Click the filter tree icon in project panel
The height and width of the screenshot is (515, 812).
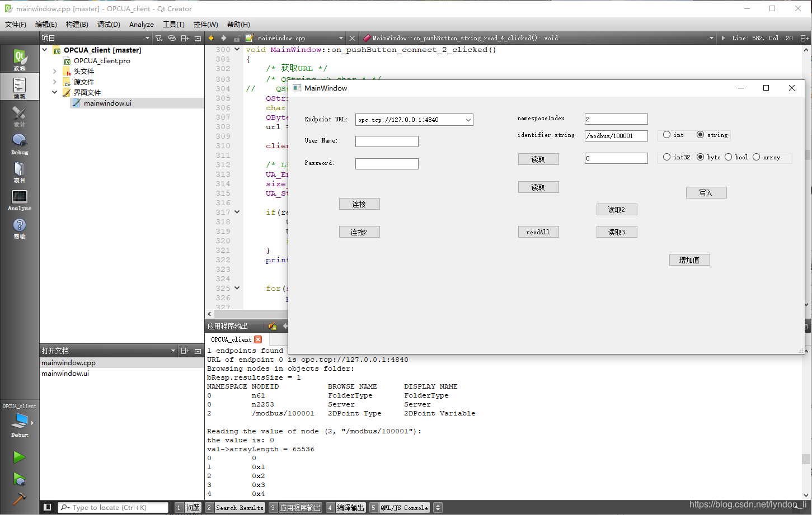click(x=159, y=38)
